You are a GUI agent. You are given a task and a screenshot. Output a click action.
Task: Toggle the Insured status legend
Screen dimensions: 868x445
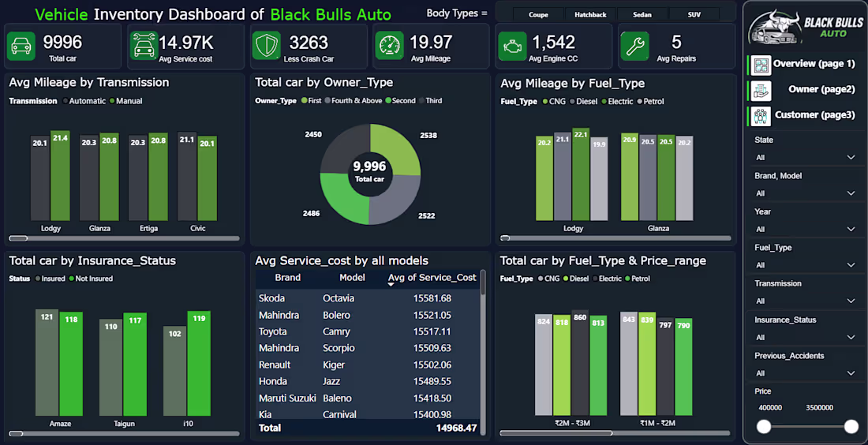coord(50,279)
